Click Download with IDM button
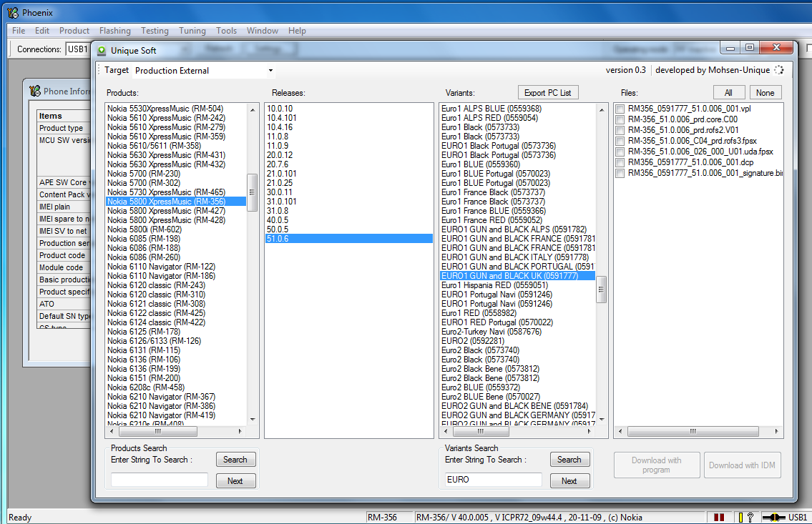 (742, 465)
